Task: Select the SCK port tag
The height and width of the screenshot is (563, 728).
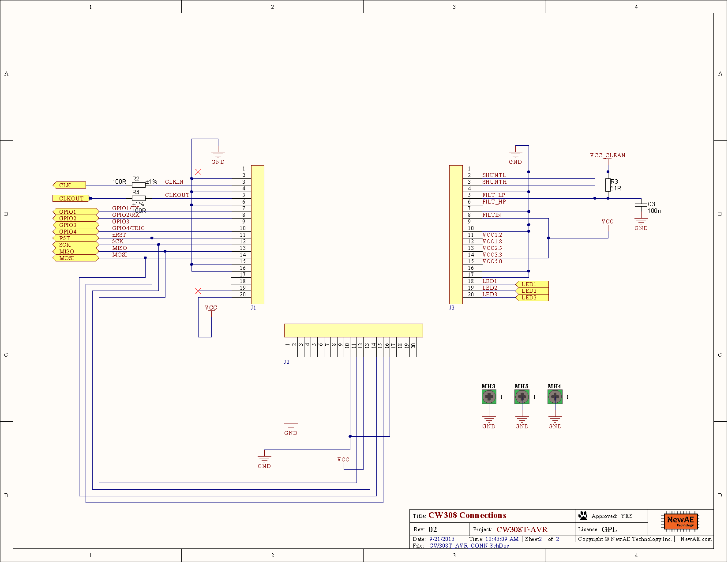Action: 75,245
